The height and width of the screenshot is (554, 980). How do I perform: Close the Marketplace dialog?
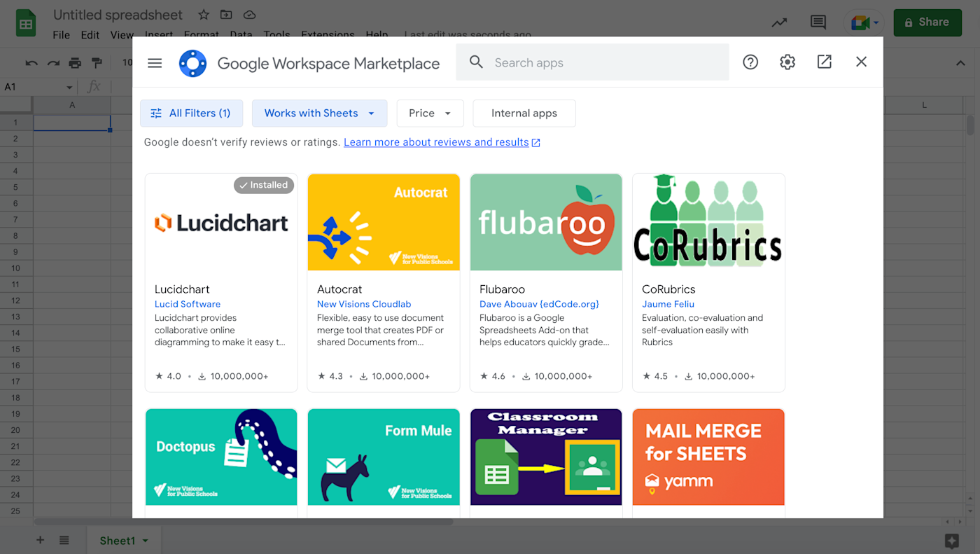[x=862, y=62]
